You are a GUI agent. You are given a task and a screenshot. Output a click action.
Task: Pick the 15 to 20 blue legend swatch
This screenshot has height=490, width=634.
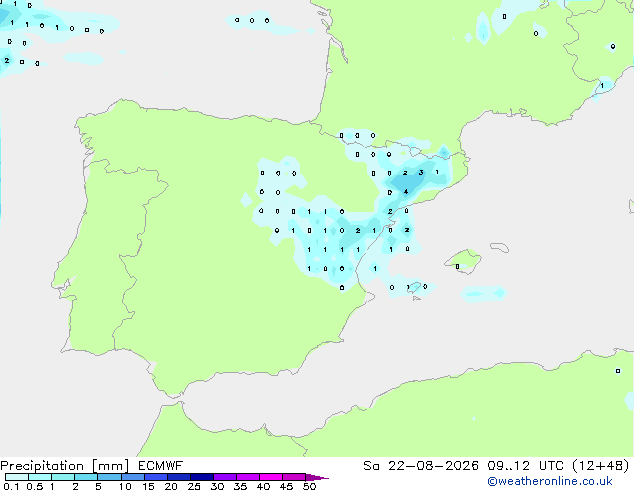click(156, 477)
